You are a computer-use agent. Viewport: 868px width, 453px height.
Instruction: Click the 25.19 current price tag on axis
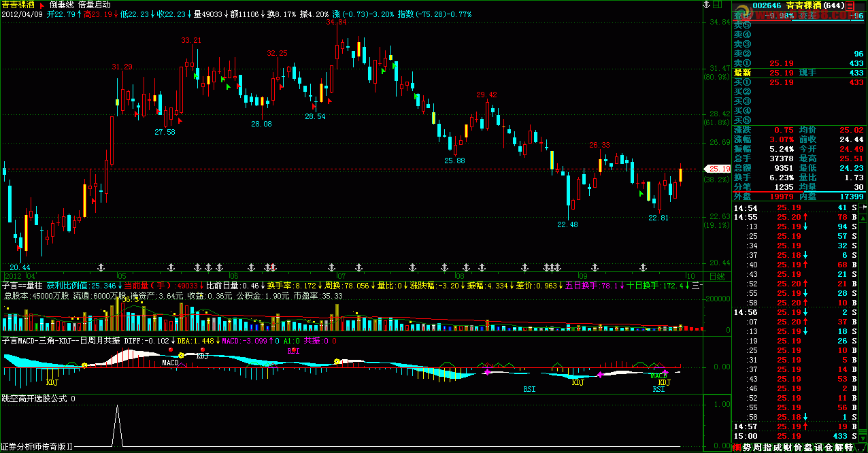[718, 169]
